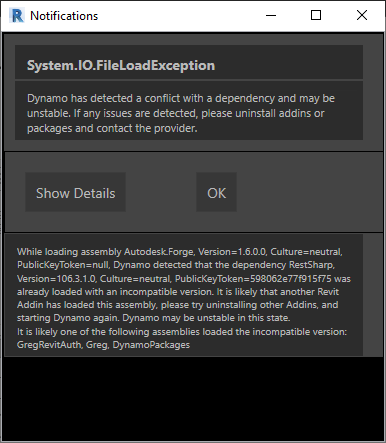Click the 'GregRevitAuth, Greg, DynamoPackages' line
This screenshot has height=443, width=386.
pyautogui.click(x=103, y=345)
